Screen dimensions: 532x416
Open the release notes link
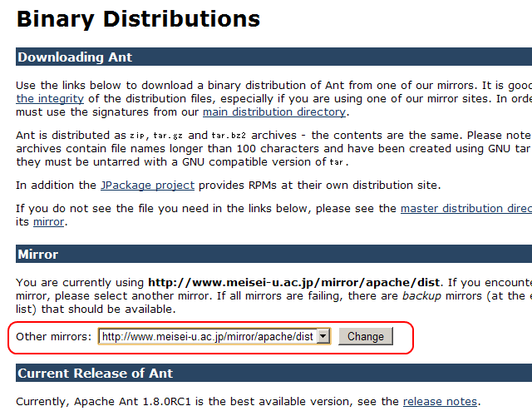[x=440, y=401]
